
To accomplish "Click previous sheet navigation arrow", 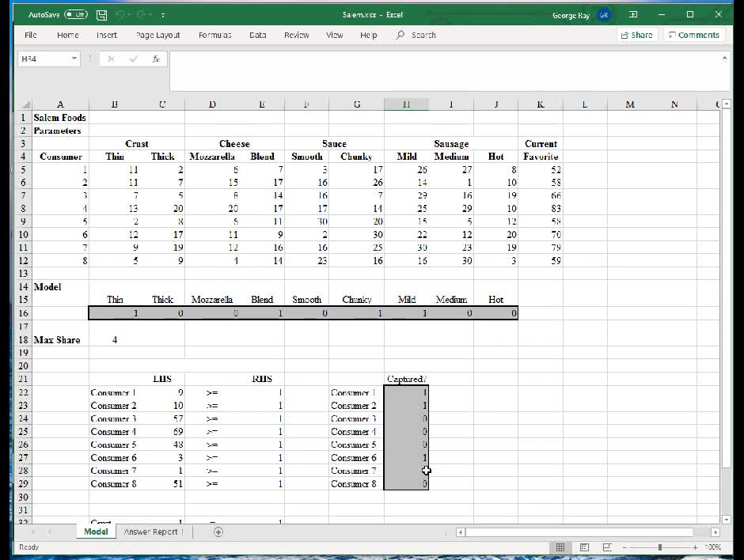I will click(x=32, y=532).
